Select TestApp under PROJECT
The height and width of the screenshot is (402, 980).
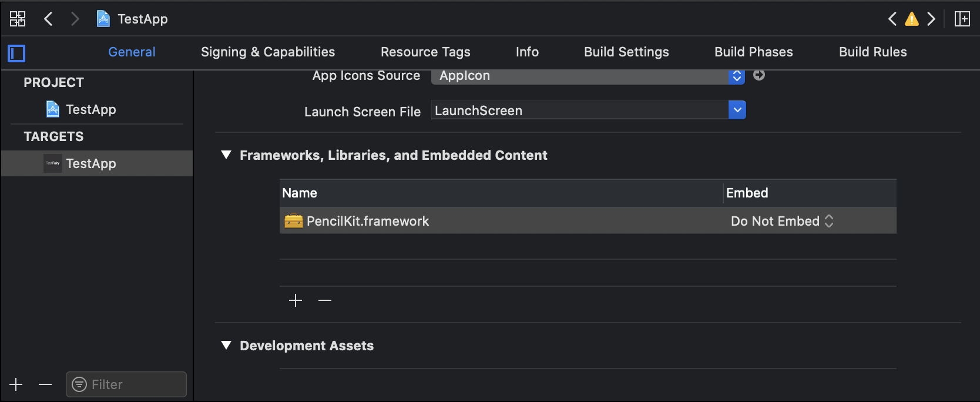(x=90, y=109)
